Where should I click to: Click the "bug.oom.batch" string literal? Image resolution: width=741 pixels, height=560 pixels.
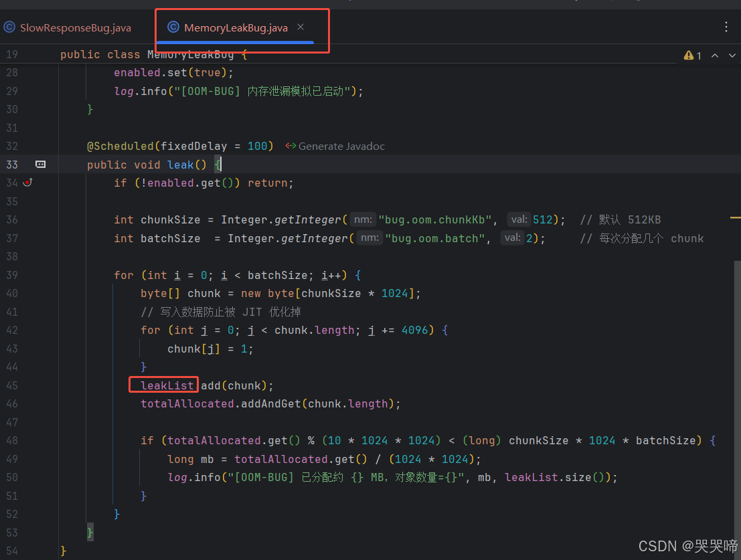(x=435, y=238)
